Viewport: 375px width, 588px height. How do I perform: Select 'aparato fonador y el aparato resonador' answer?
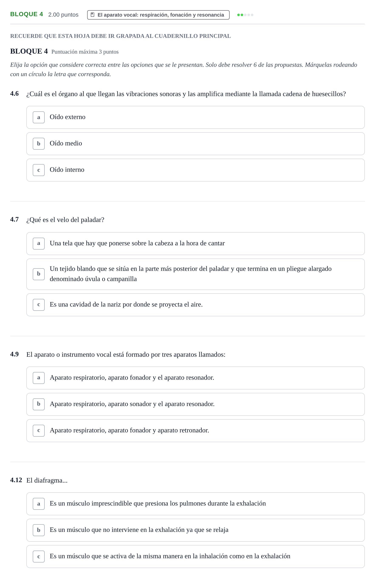coord(195,378)
